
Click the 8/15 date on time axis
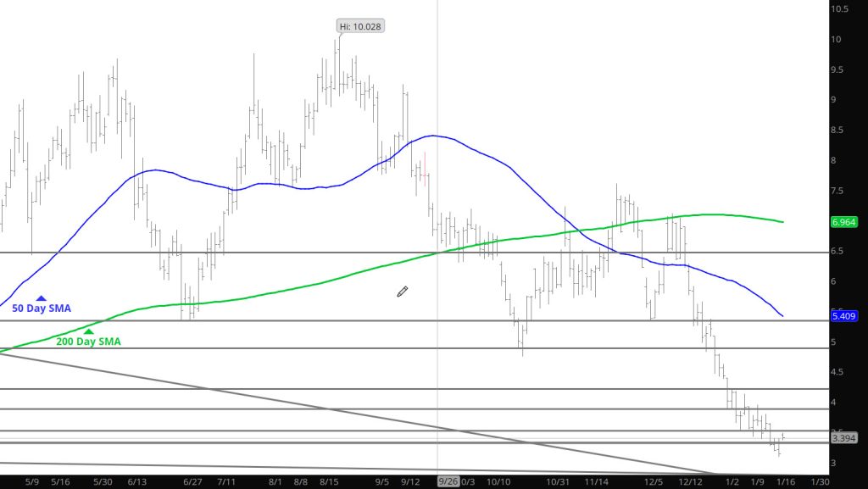(330, 481)
